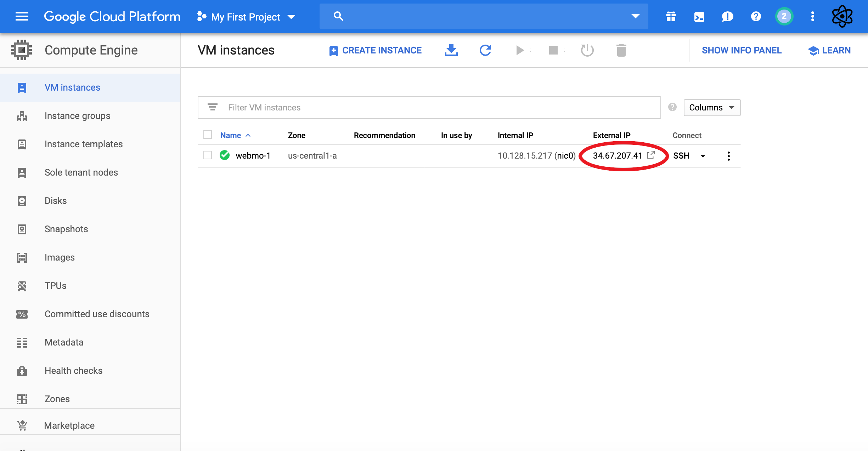Click the External IP column header
Screen dimensions: 868x451
[611, 135]
